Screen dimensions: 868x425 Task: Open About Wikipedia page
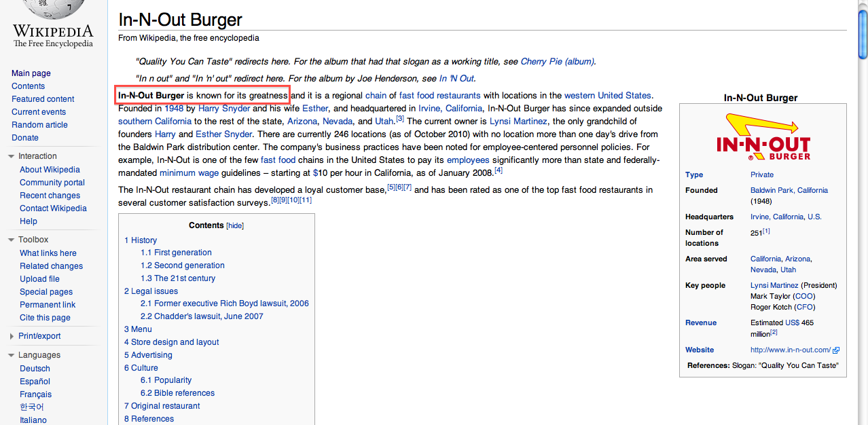point(50,170)
